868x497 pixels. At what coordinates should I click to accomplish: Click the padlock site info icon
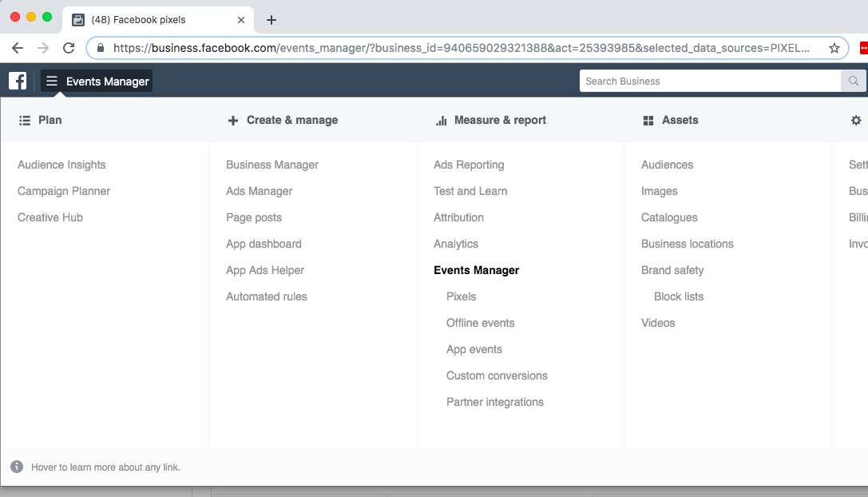click(100, 48)
